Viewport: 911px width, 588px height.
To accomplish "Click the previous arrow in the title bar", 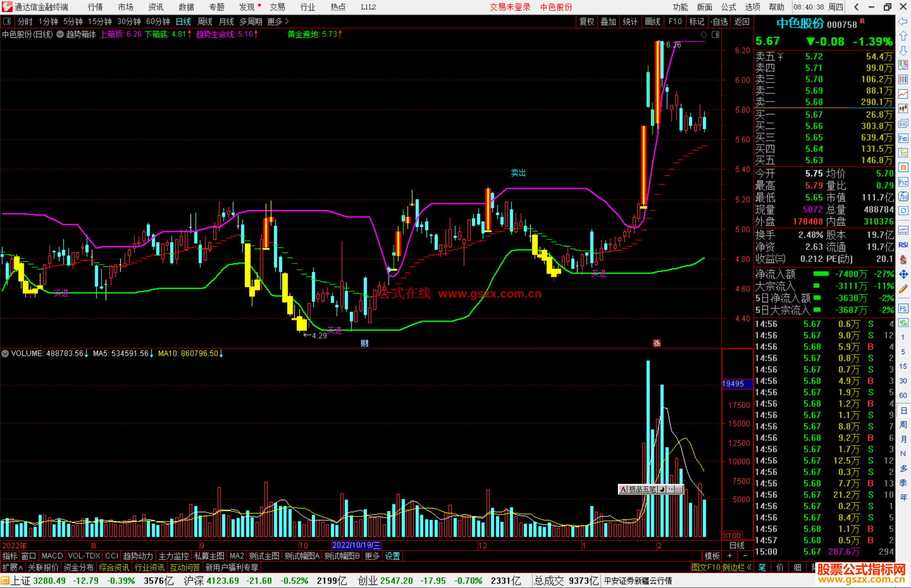I will (856, 7).
